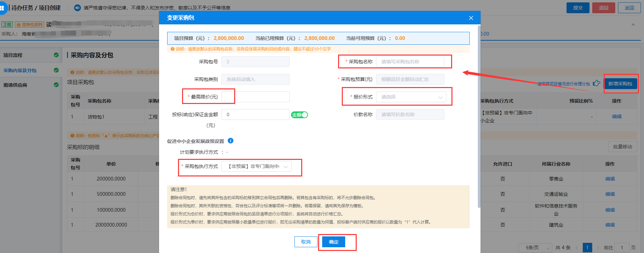Collapse header panel with up chevron
The image size is (644, 253).
coord(633,25)
